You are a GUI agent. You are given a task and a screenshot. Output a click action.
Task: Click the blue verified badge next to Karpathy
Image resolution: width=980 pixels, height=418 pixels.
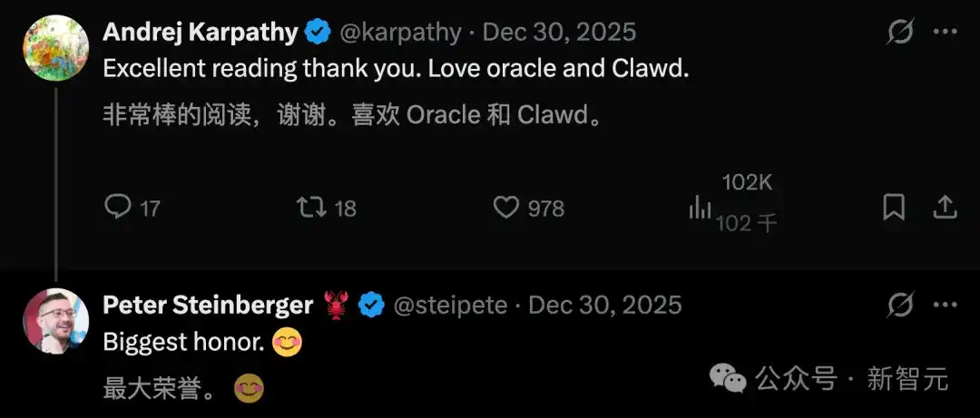318,32
